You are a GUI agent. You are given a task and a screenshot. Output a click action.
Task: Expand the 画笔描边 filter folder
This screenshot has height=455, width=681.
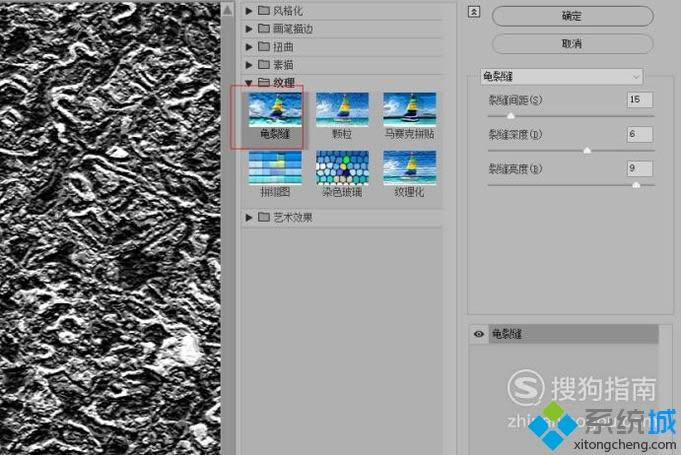coord(249,29)
